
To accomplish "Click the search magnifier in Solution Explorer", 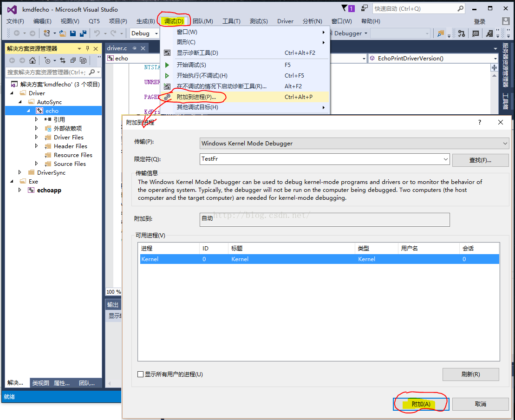I will coord(92,72).
